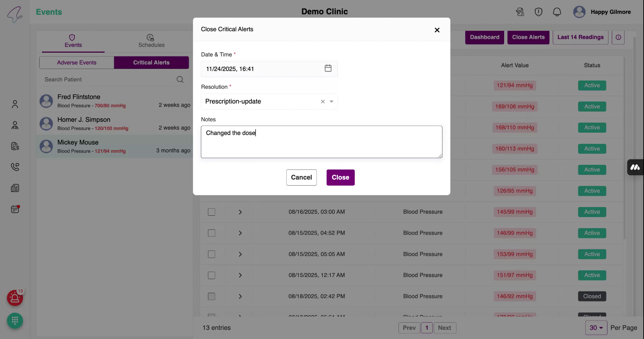
Task: Open the Adverse Events tab
Action: click(76, 62)
